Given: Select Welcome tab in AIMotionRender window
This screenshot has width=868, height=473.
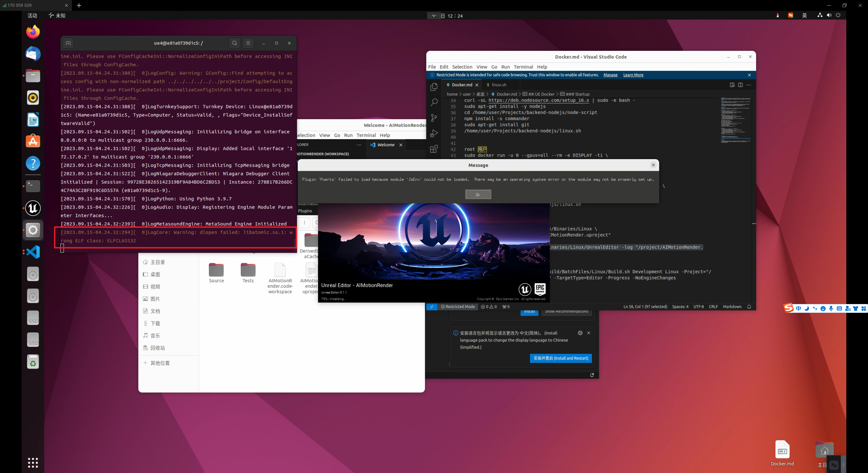Looking at the screenshot, I should pos(386,145).
